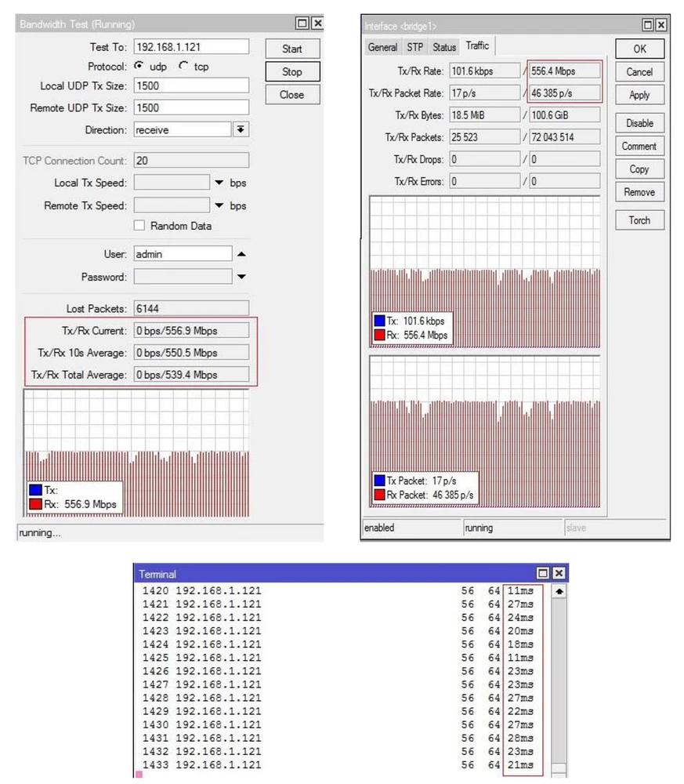Screen dimensions: 684x784
Task: Switch to the STP tab
Action: pos(414,47)
